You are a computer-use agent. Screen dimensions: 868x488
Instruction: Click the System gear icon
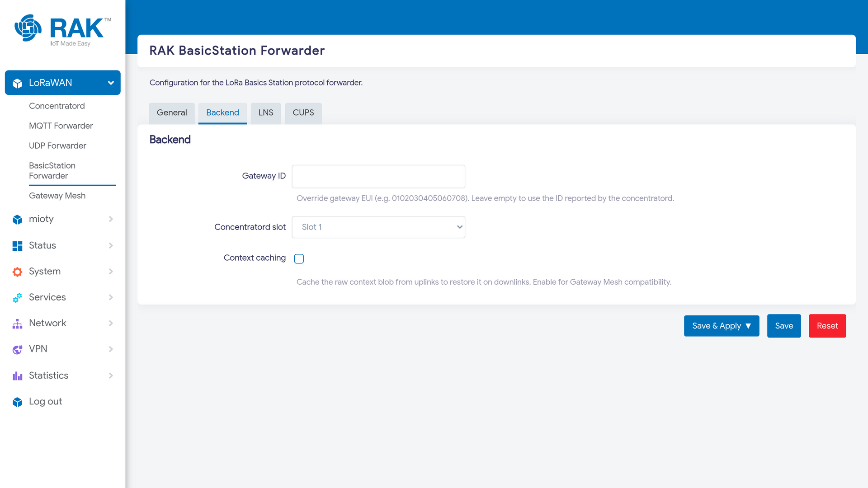[17, 272]
